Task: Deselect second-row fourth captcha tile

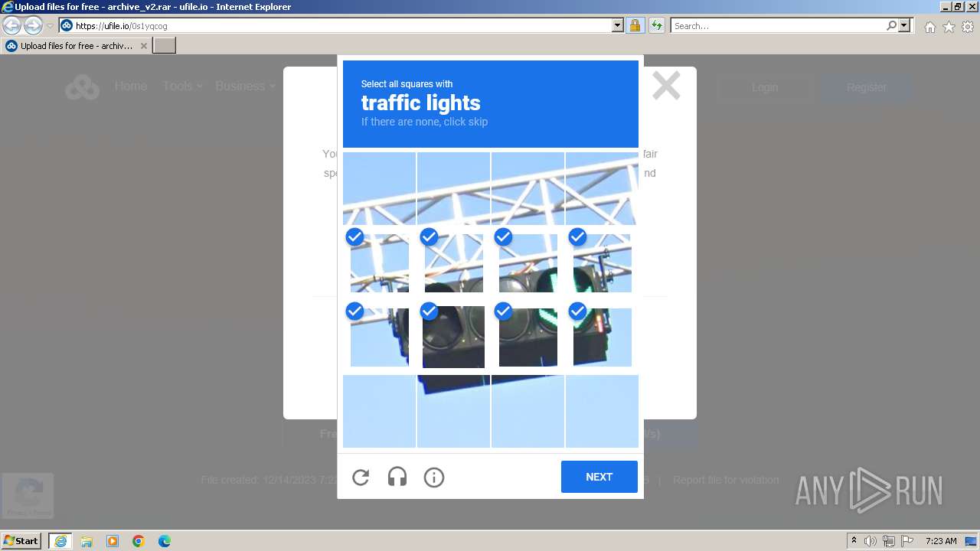Action: coord(602,262)
